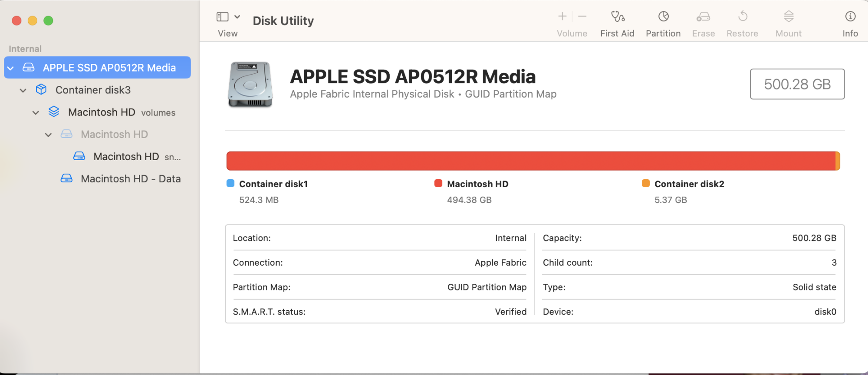The width and height of the screenshot is (868, 375).
Task: Click the 500.28 GB capacity box
Action: [x=797, y=84]
